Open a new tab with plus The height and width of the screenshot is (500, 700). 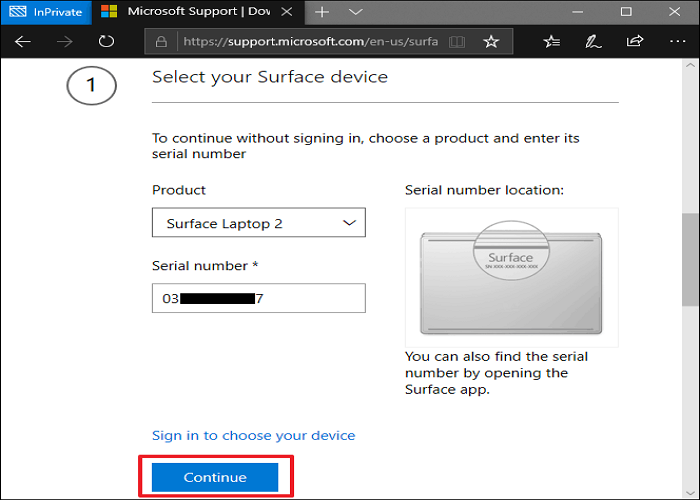coord(322,12)
